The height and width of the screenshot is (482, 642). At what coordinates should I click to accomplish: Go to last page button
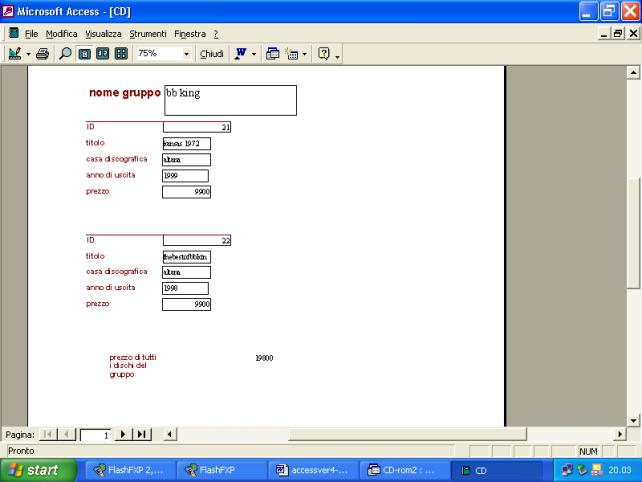point(142,434)
